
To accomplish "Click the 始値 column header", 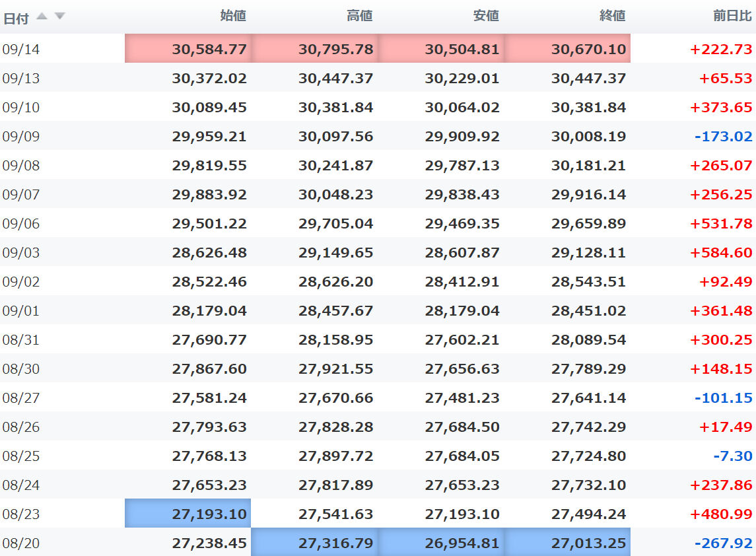I will pyautogui.click(x=233, y=16).
